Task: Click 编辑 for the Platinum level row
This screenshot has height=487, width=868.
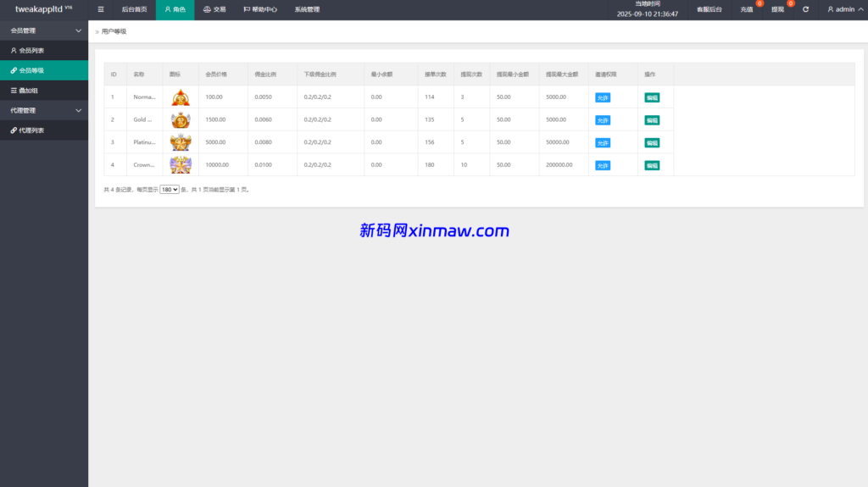Action: 652,143
